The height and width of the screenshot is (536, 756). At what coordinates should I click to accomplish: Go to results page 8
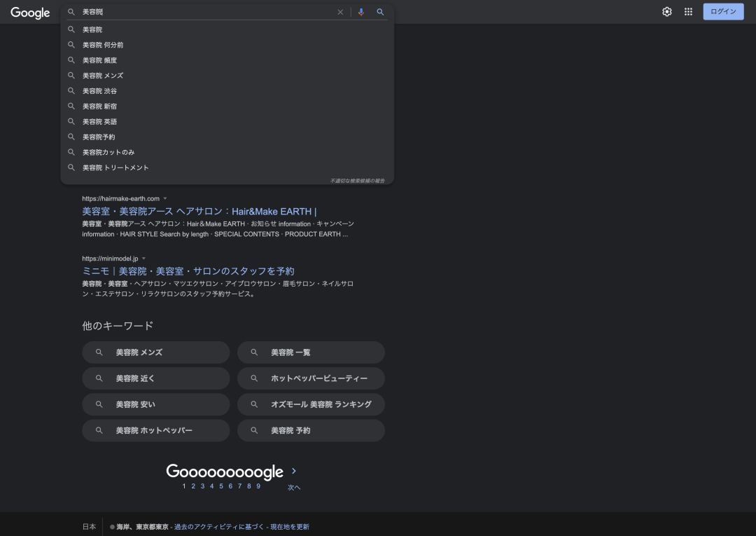tap(249, 486)
